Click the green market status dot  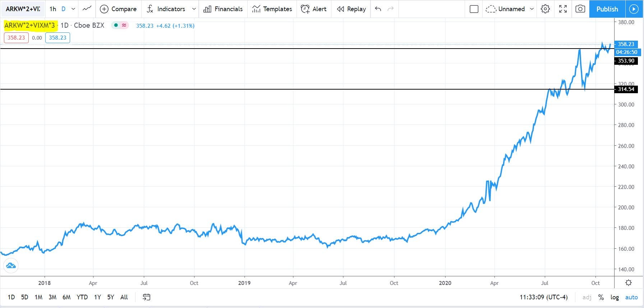coord(116,26)
